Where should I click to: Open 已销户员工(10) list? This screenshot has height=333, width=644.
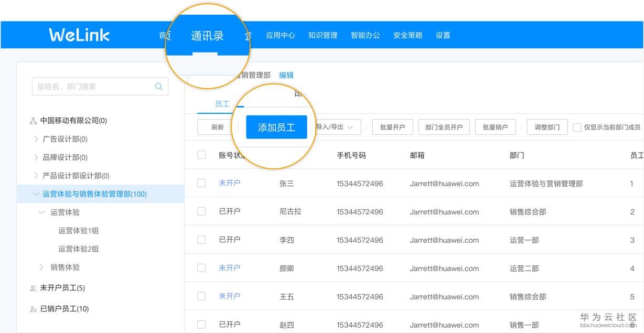[x=65, y=309]
